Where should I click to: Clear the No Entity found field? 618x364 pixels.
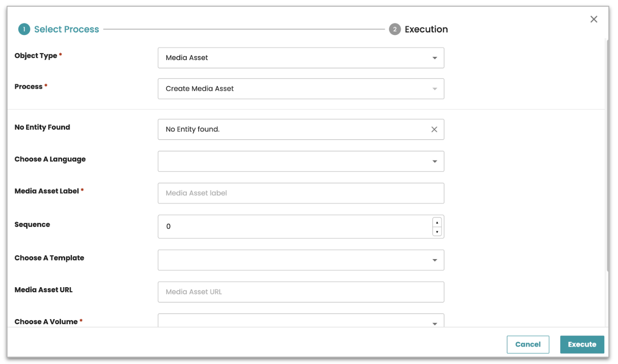pyautogui.click(x=434, y=130)
